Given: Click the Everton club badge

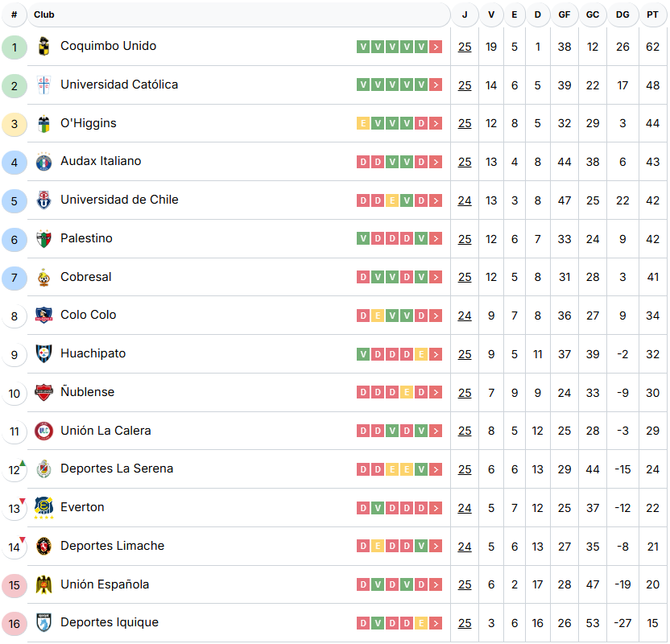Looking at the screenshot, I should tap(43, 508).
